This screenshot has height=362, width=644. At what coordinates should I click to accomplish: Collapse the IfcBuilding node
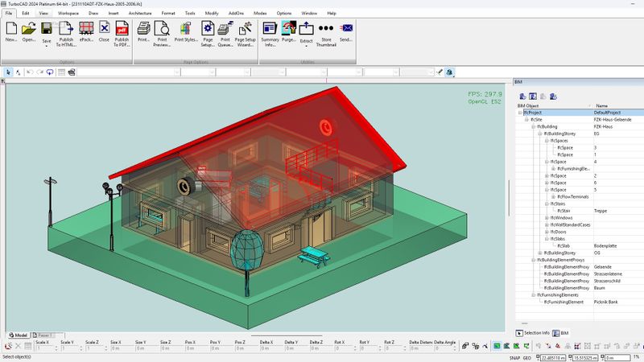click(533, 126)
